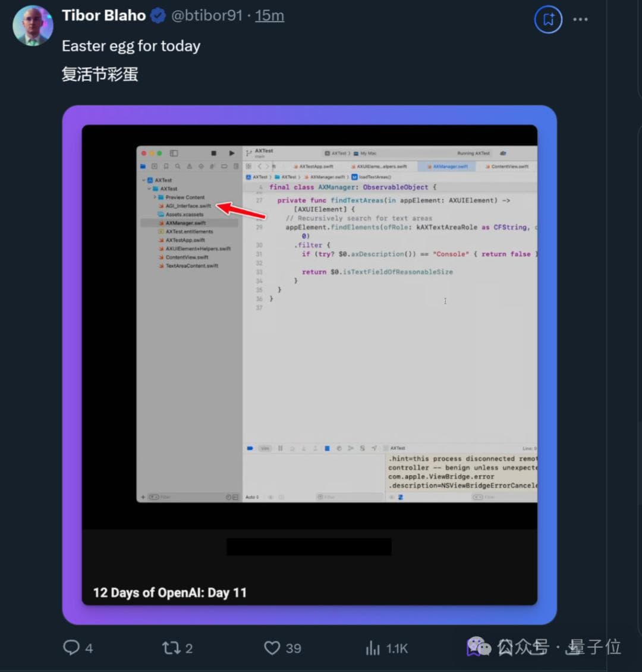Click the bookmark-plus icon on the tweet
Image resolution: width=642 pixels, height=672 pixels.
tap(548, 20)
